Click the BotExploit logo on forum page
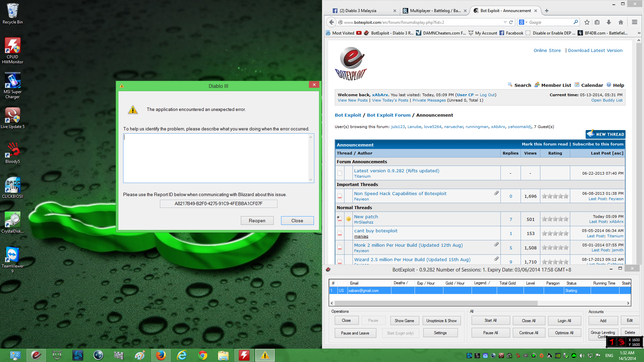This screenshot has width=644, height=362. point(351,64)
